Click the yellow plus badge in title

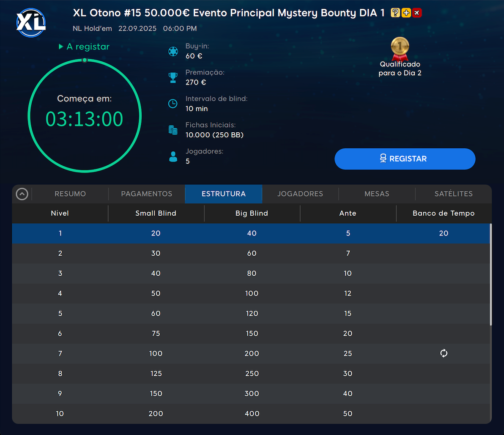tap(406, 13)
